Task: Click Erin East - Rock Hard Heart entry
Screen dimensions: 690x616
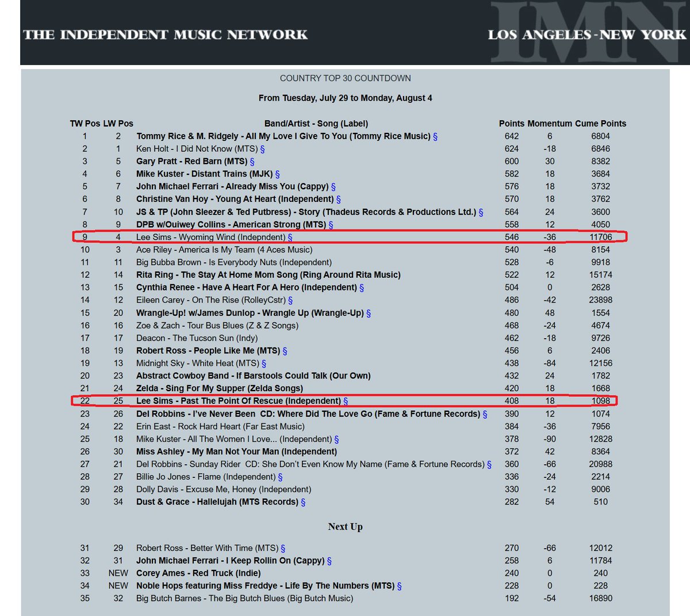Action: tap(220, 427)
